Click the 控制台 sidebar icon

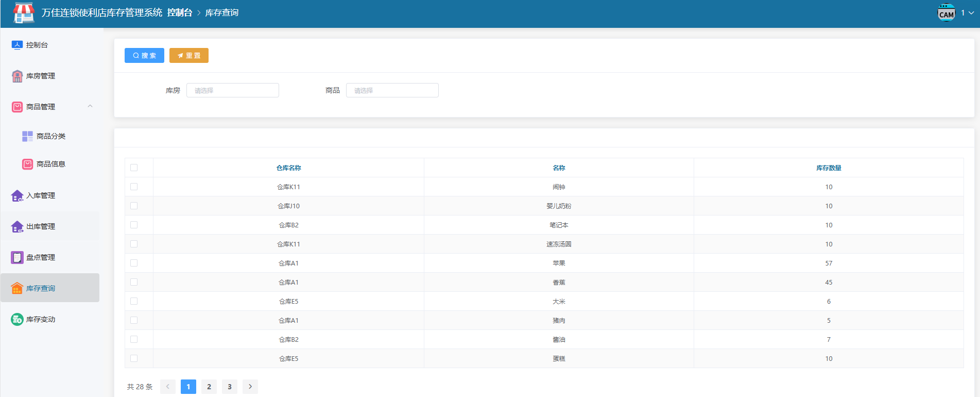(x=17, y=45)
